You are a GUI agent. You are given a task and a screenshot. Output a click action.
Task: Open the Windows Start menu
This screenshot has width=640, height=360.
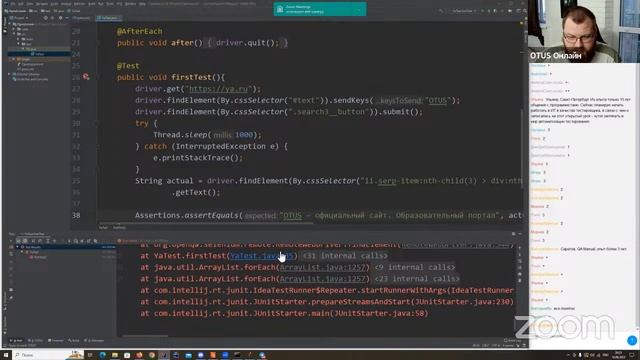(x=6, y=355)
